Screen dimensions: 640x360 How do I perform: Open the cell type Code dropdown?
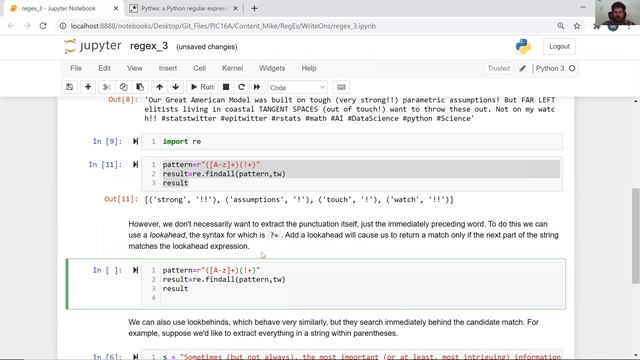[297, 87]
